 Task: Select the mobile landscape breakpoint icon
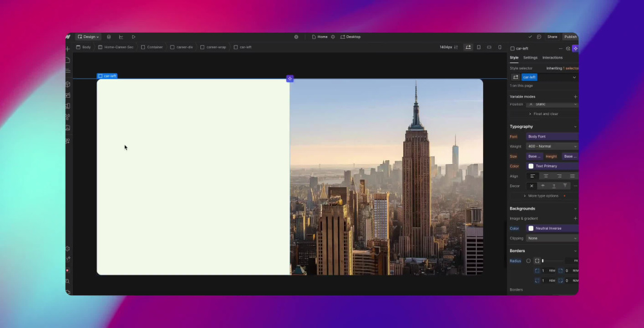click(489, 47)
